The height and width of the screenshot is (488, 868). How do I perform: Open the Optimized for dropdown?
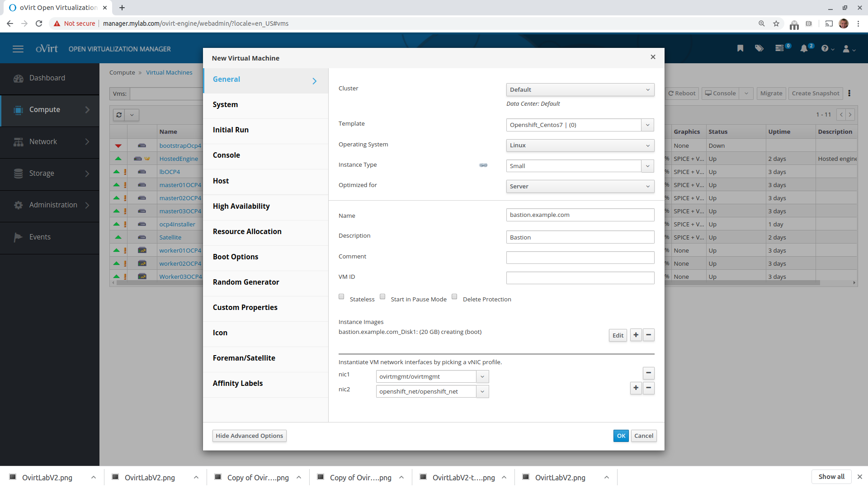coord(580,186)
